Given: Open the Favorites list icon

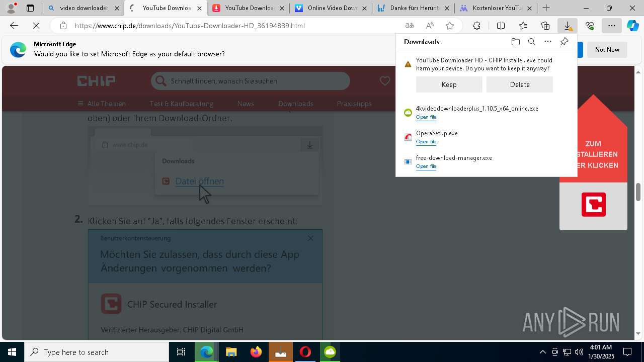Looking at the screenshot, I should click(523, 26).
